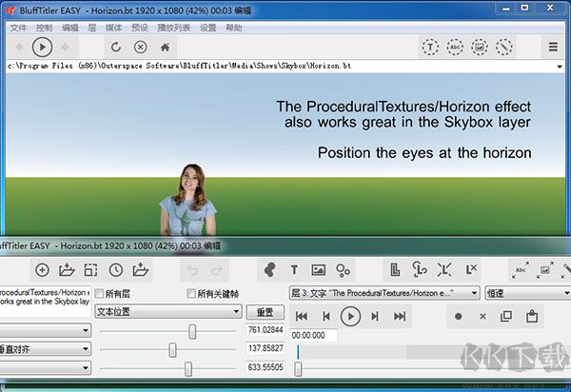The image size is (571, 392).
Task: Add a text layer with T icon
Action: 294,270
